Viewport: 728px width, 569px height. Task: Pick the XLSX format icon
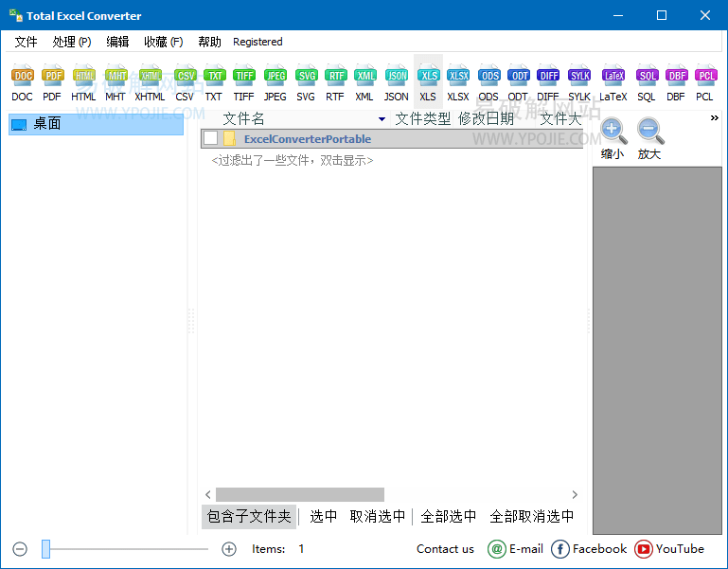(x=458, y=82)
